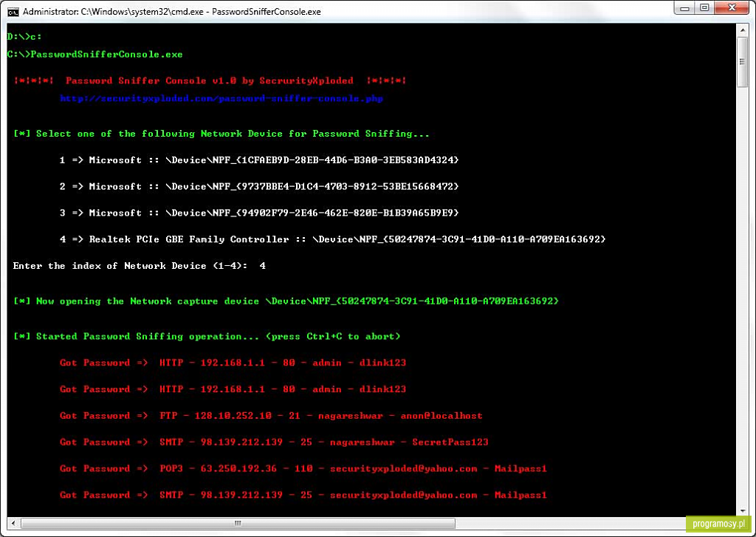Screen dimensions: 756x537
Task: Click the first HTTP 192.168.1.1 dlink123 result
Action: coord(233,363)
